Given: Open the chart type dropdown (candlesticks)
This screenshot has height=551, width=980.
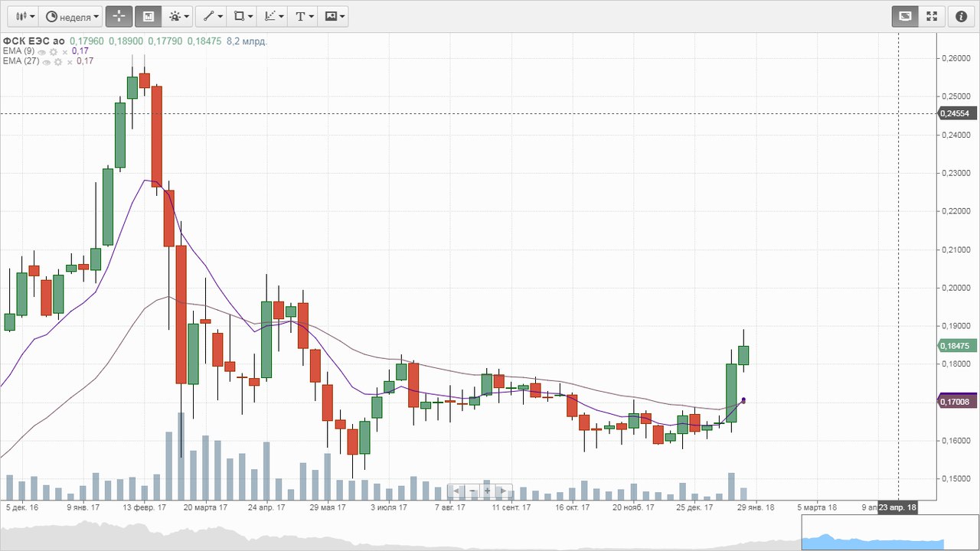Looking at the screenshot, I should point(22,16).
